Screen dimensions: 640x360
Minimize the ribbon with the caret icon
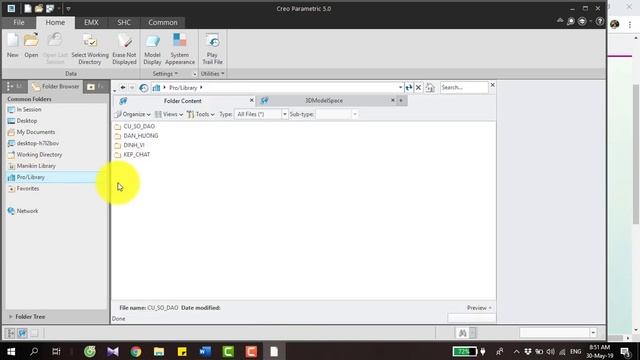tap(560, 21)
